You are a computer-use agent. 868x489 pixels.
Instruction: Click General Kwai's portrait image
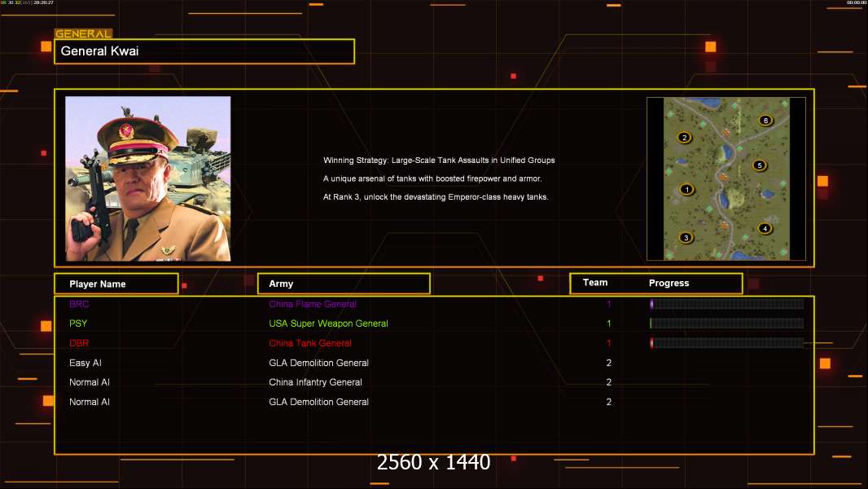[x=148, y=178]
